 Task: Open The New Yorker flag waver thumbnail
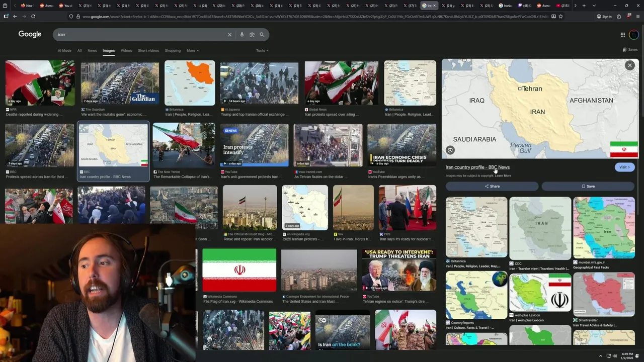[184, 145]
